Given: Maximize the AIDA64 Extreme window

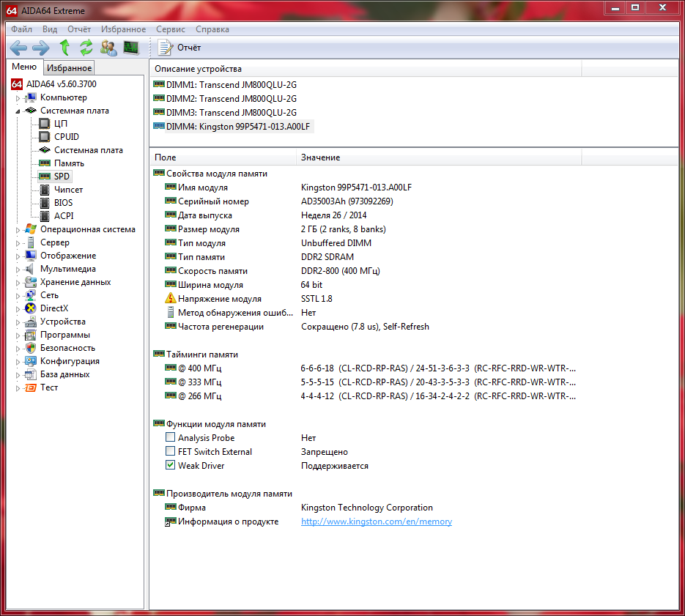Looking at the screenshot, I should pyautogui.click(x=634, y=8).
